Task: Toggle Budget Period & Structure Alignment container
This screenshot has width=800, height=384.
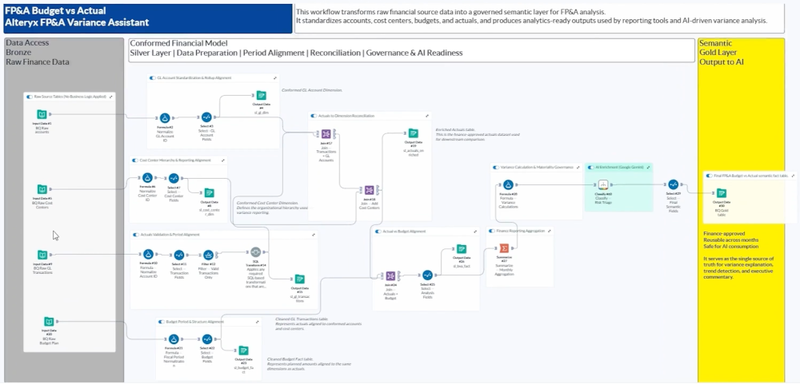Action: click(161, 322)
